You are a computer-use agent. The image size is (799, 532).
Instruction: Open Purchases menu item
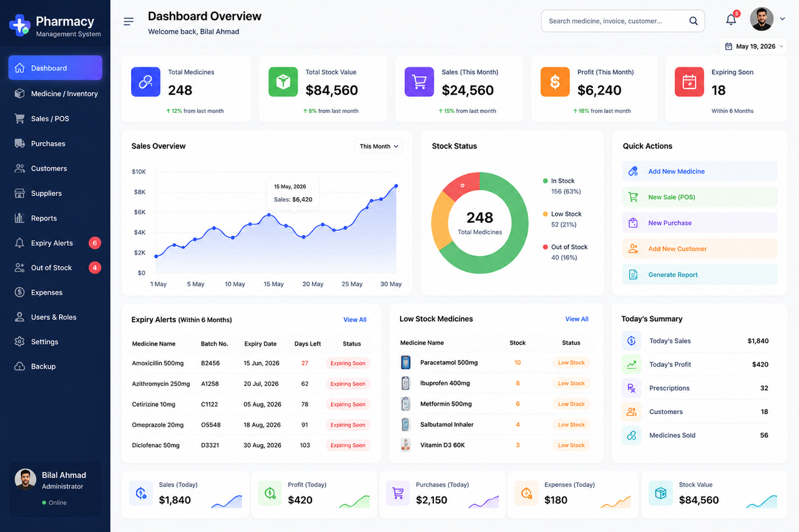(x=55, y=143)
